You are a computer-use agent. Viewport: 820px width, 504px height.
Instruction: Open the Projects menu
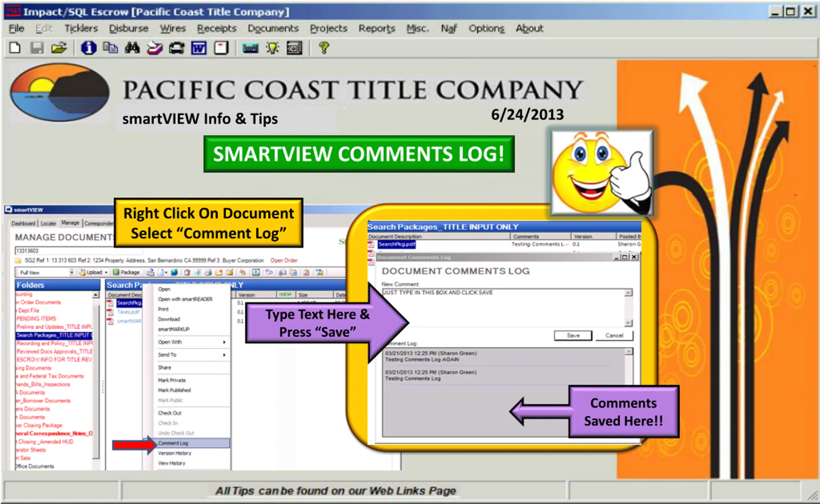[x=329, y=28]
